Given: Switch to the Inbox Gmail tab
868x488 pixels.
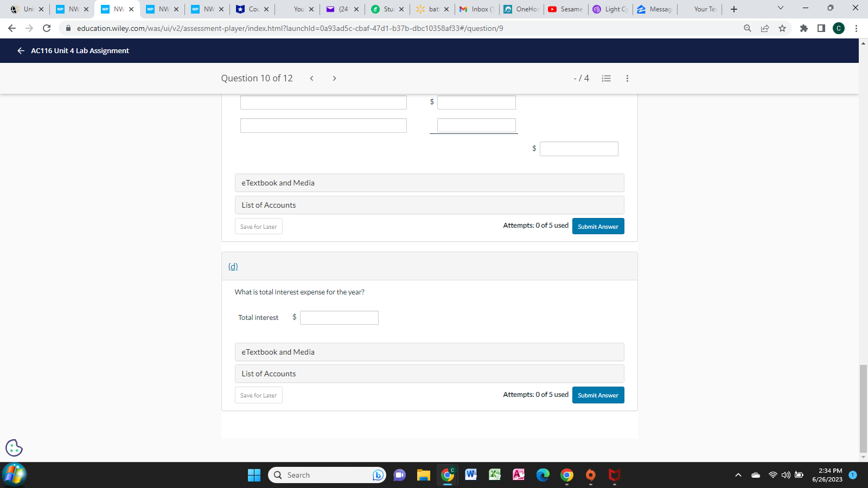Looking at the screenshot, I should [477, 9].
